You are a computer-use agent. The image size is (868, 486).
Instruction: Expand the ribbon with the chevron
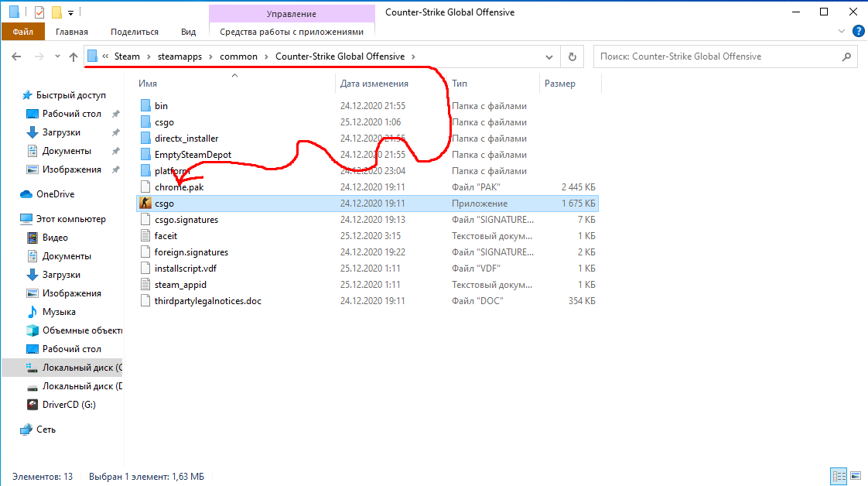[x=842, y=32]
